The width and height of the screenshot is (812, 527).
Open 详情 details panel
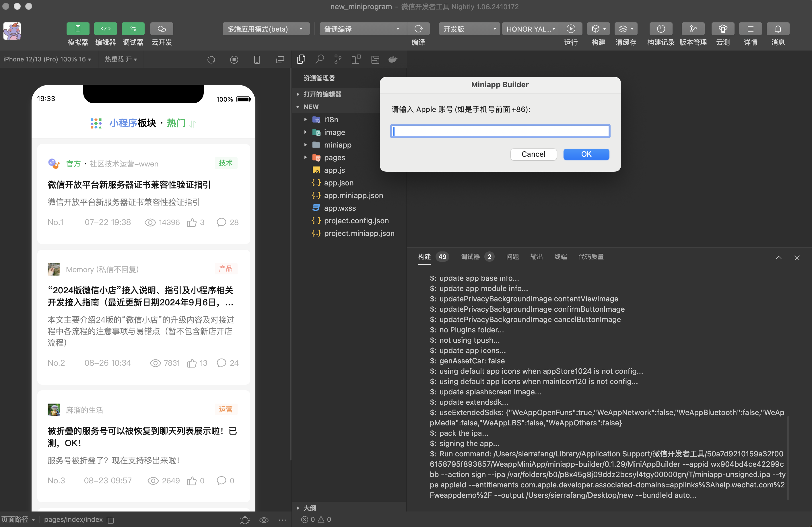tap(751, 29)
